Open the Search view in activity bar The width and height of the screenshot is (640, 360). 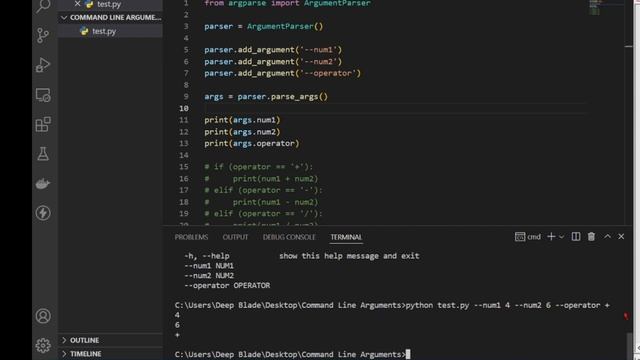43,6
